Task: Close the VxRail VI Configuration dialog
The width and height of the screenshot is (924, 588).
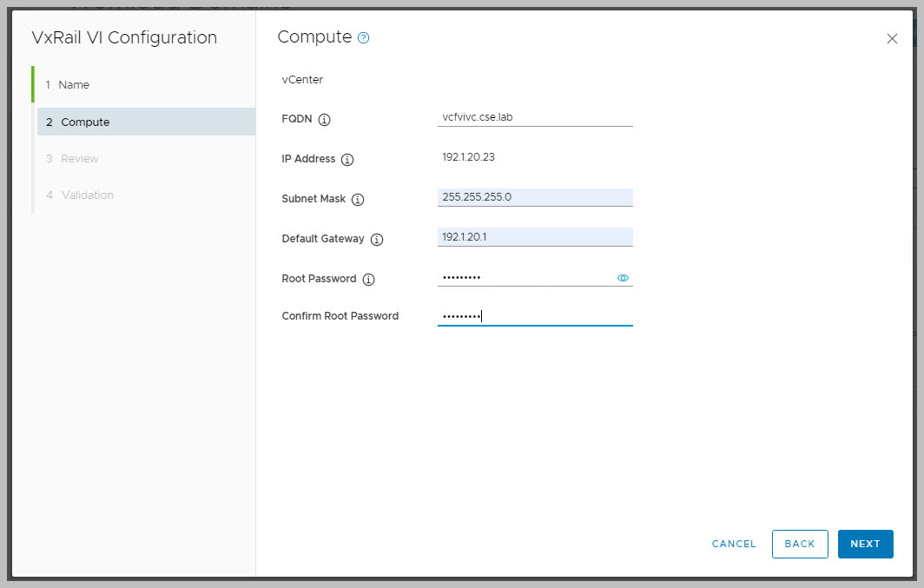Action: point(892,39)
